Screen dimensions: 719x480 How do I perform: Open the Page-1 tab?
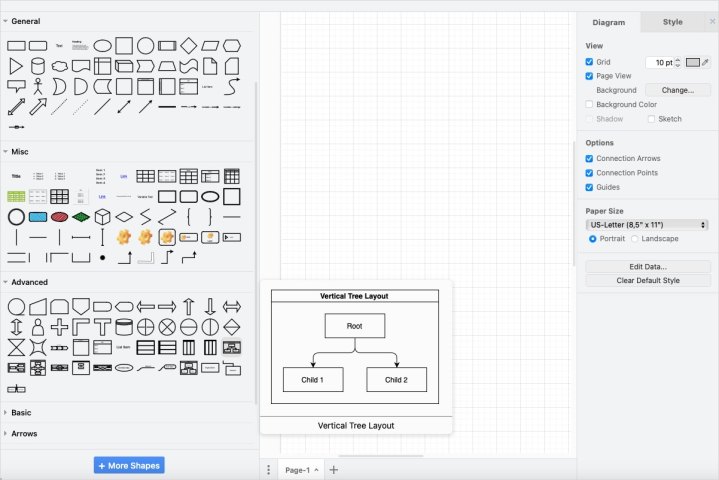(297, 470)
